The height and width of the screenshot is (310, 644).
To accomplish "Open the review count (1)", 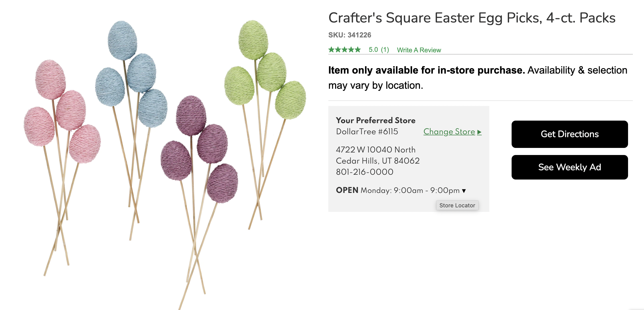I will [x=385, y=50].
